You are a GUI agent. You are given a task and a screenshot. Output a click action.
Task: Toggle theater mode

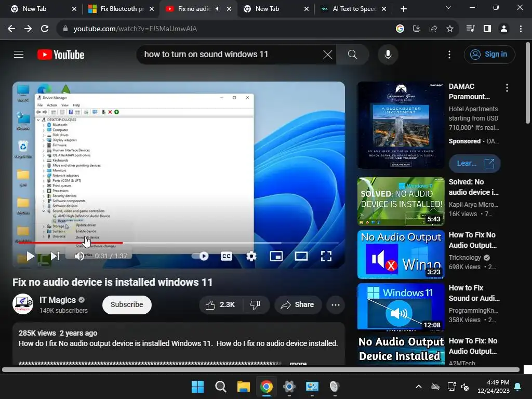coord(301,256)
